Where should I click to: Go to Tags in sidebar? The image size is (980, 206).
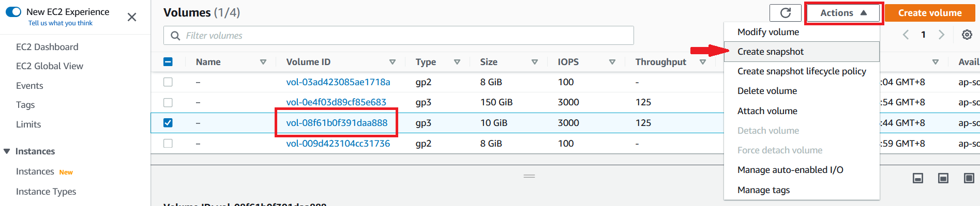tap(25, 105)
